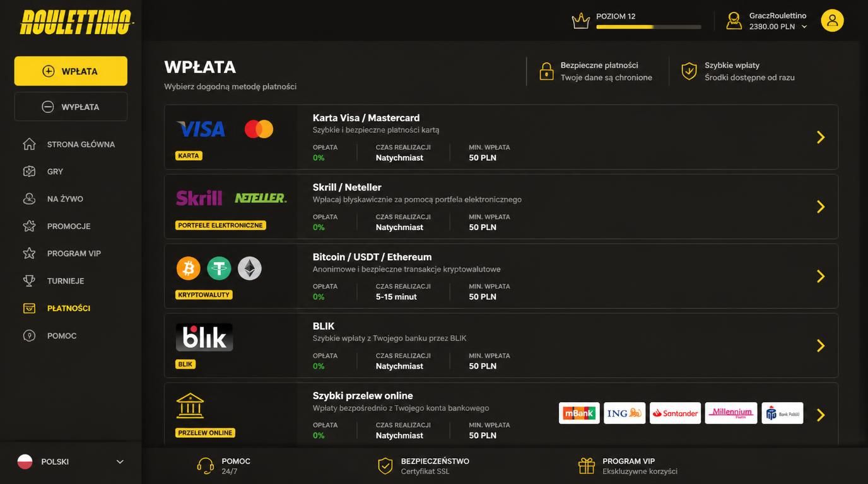
Task: Click the Wypłata button
Action: tap(71, 107)
